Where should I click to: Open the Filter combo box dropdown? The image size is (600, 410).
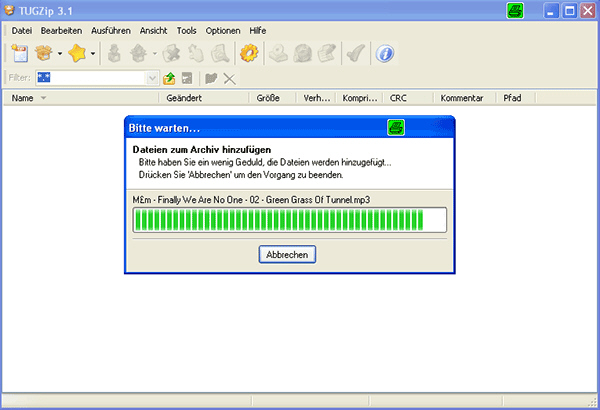pos(152,78)
